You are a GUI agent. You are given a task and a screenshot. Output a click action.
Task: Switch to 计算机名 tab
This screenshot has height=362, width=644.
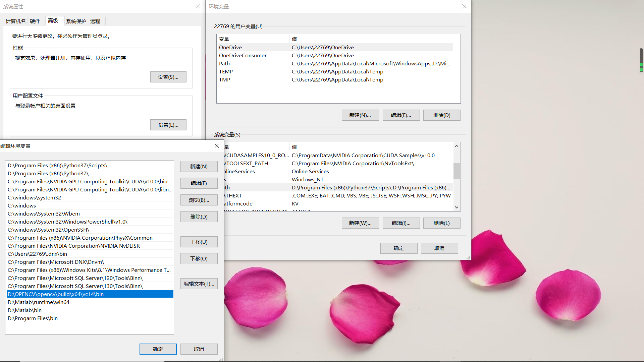pos(15,21)
